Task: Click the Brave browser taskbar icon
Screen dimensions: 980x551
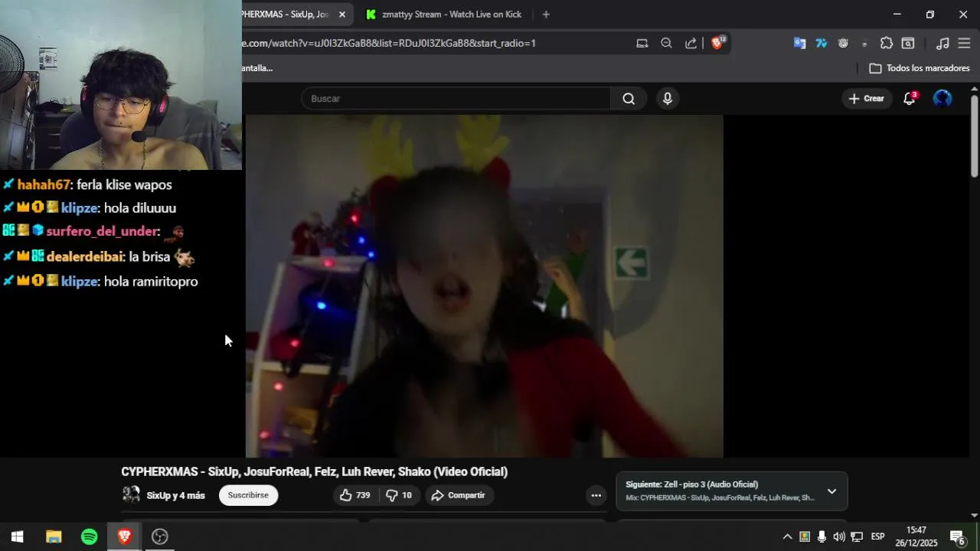Action: (124, 536)
